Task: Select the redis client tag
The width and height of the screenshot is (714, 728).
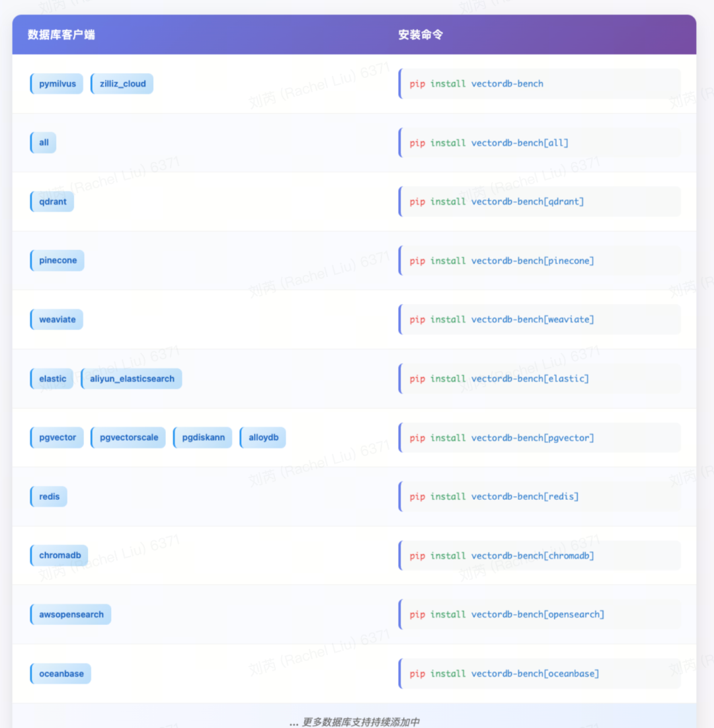Action: (x=49, y=497)
